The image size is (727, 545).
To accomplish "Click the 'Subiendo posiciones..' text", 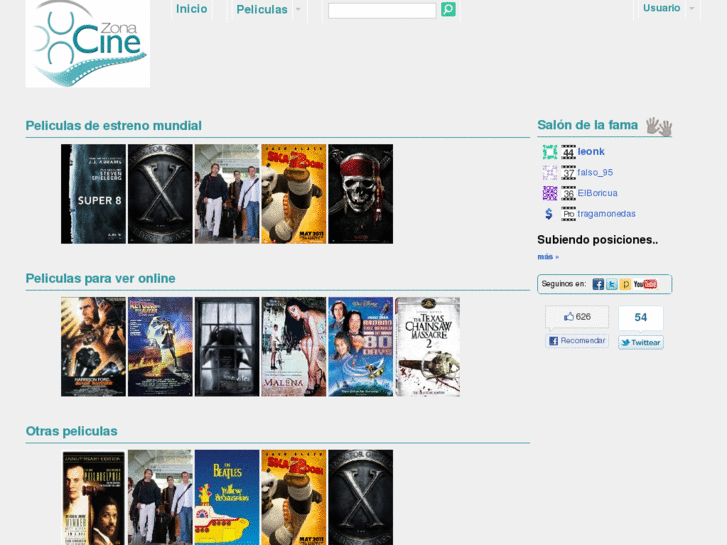I will pyautogui.click(x=598, y=240).
